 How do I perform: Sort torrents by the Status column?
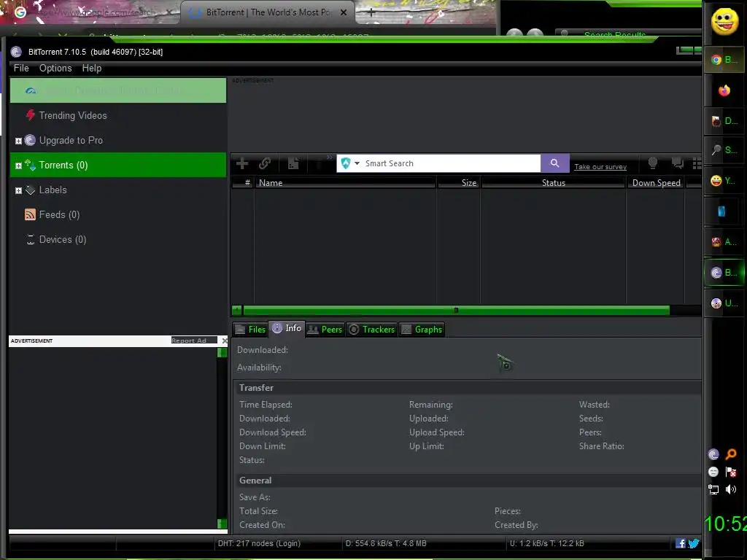click(x=553, y=183)
